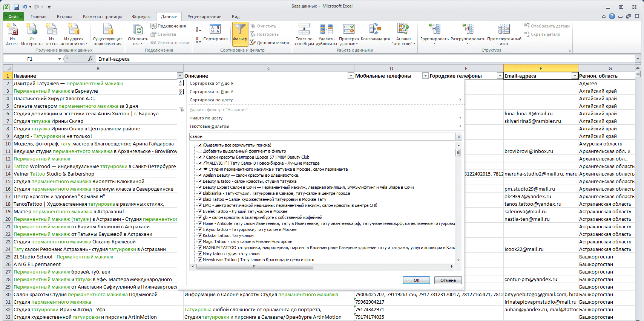Open Текст по столбцам wizard
This screenshot has height=321, width=644.
tap(304, 34)
